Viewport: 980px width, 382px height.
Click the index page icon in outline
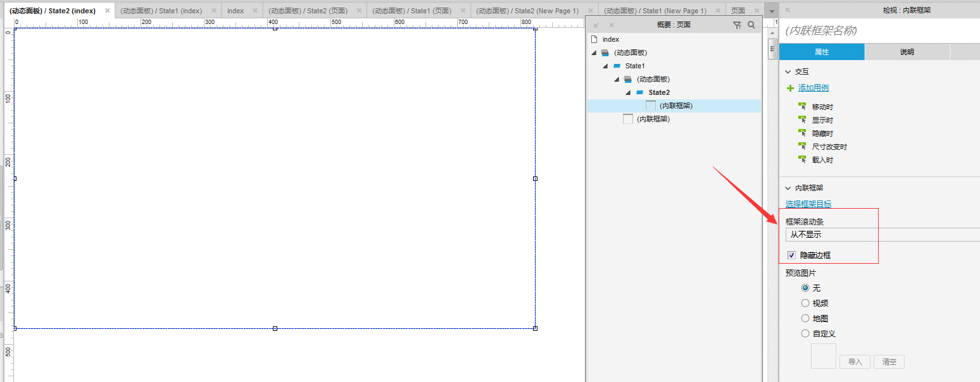[594, 39]
